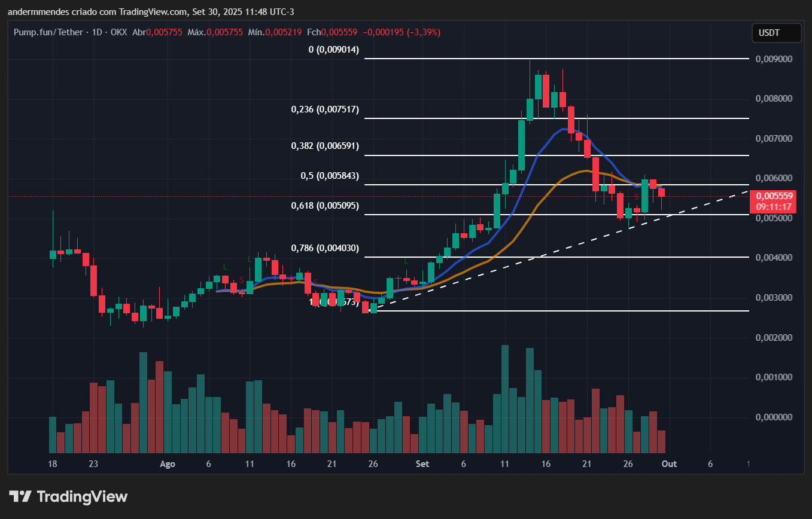Click the 'Set' month label on time axis
Screen dimensions: 812x519
[x=422, y=464]
